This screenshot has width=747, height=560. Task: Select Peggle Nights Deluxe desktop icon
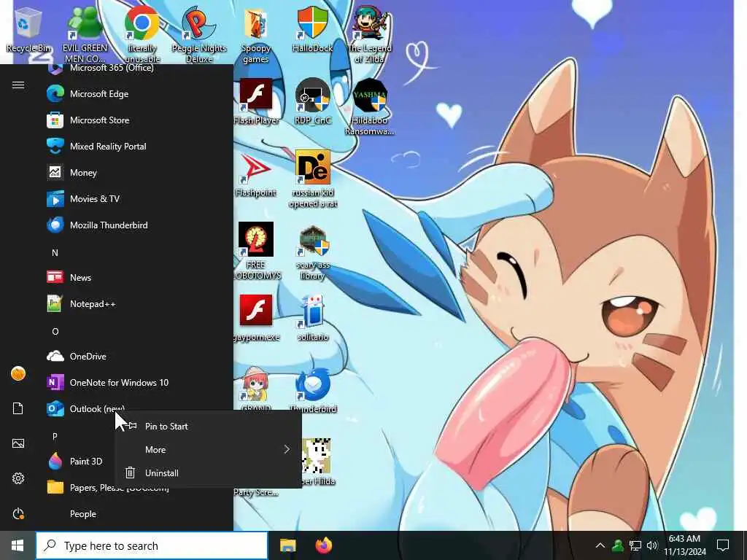[198, 35]
